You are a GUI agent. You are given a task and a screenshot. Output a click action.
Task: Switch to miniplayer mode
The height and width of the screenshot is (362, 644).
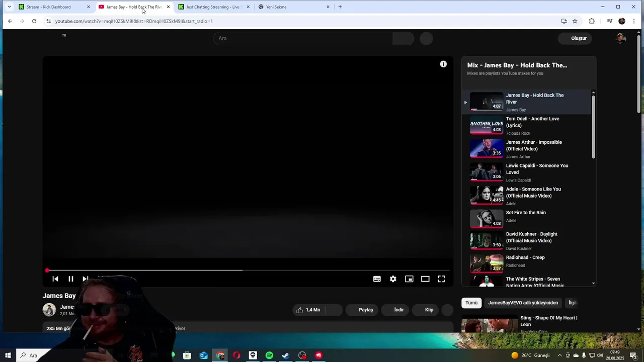(x=409, y=279)
